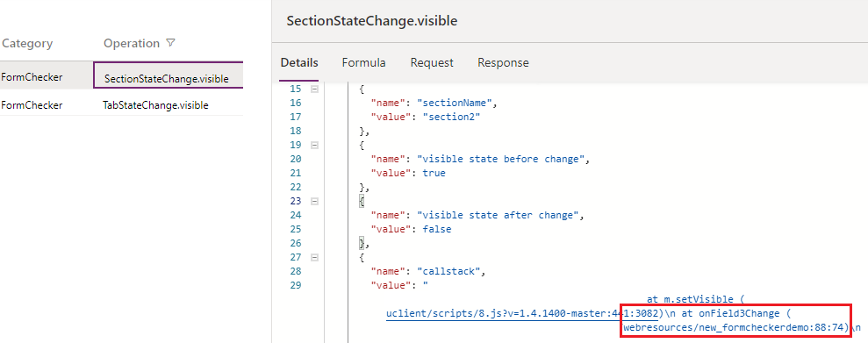Open the uclient/scripts/8.js callstack link

tap(523, 314)
